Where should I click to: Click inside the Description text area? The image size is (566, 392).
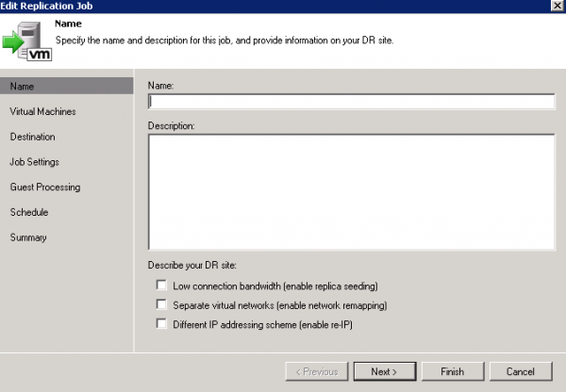[x=351, y=190]
